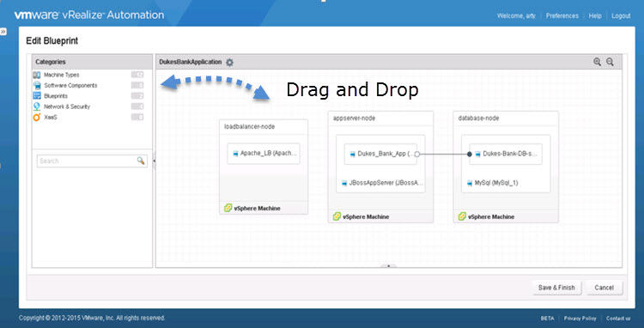Click the Logout link
This screenshot has width=644, height=328.
[621, 16]
